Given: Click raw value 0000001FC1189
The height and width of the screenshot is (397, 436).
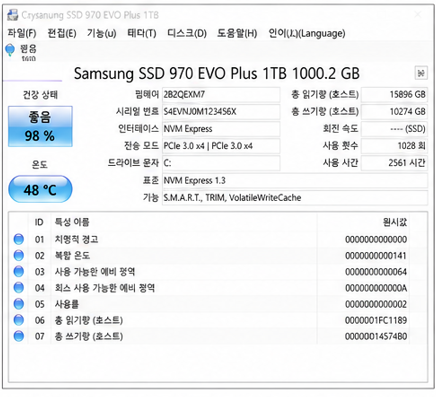Looking at the screenshot, I should pos(376,320).
